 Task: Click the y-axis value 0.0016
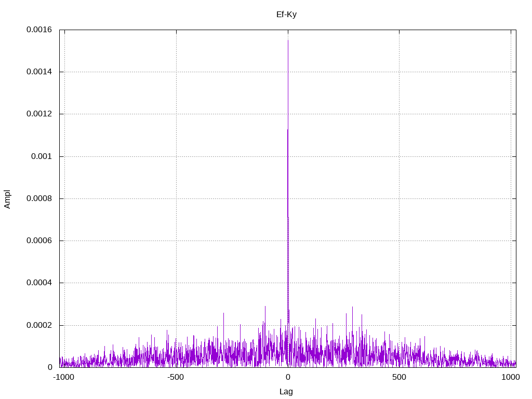pos(39,30)
